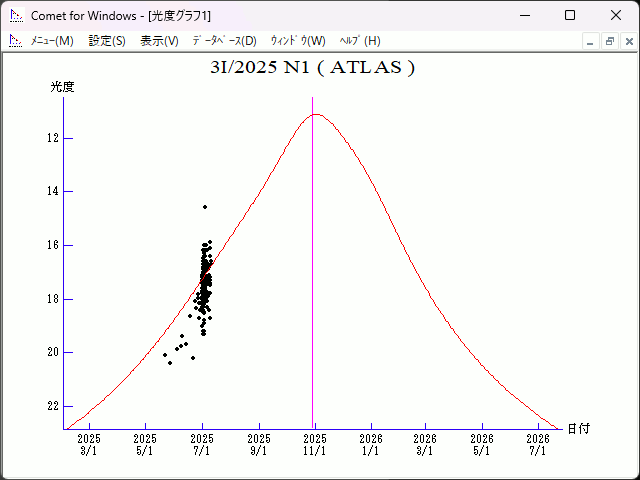Open the データベース(D) menu
The width and height of the screenshot is (640, 480).
point(224,41)
